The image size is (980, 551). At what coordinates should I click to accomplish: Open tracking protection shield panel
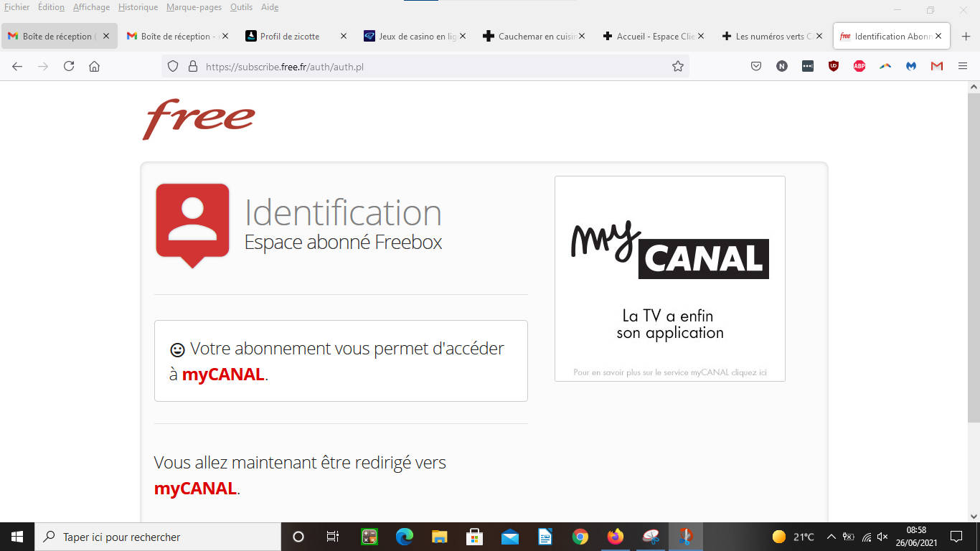click(x=172, y=66)
